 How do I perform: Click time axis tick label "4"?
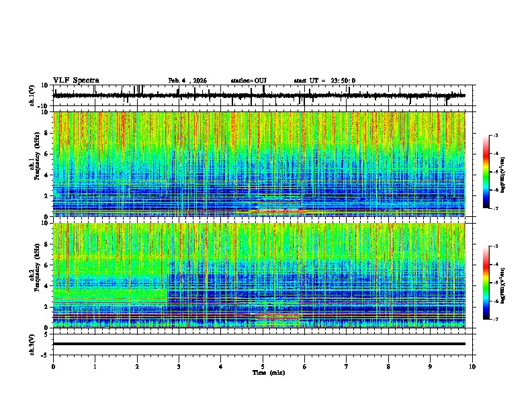221,367
